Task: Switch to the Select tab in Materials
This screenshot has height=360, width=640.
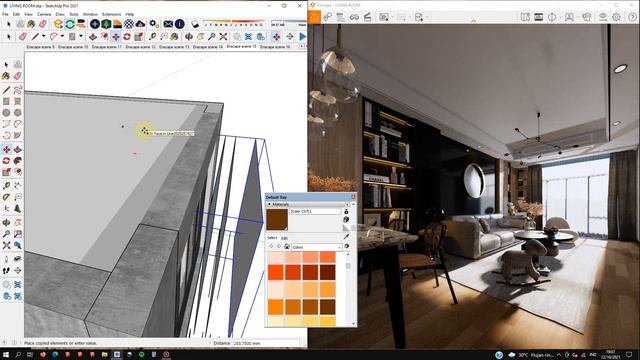Action: click(x=272, y=238)
